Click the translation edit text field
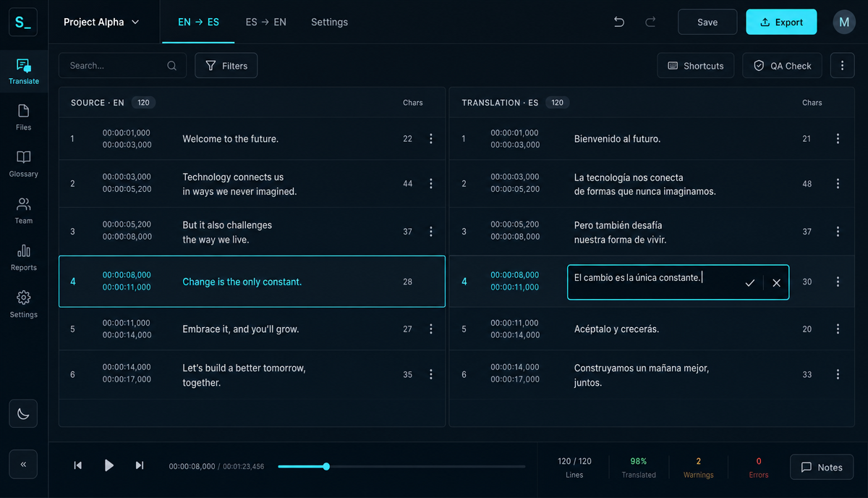 [678, 282]
